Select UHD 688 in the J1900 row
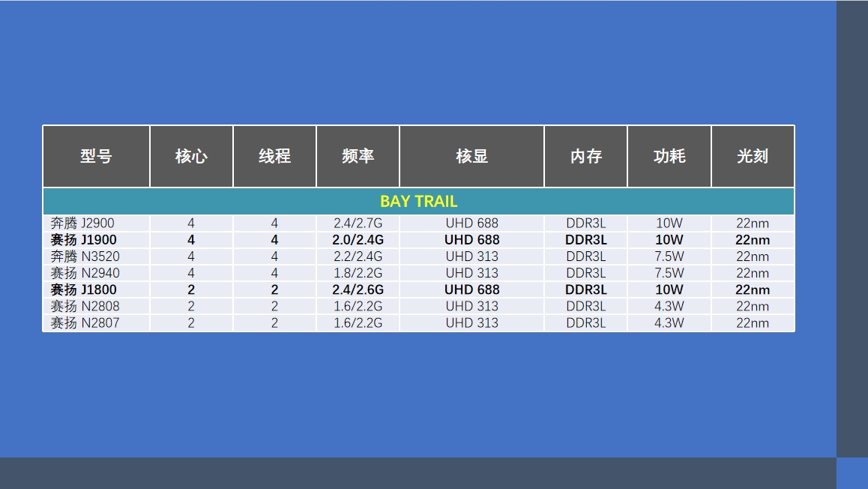Screen dimensions: 868x489 [x=471, y=240]
